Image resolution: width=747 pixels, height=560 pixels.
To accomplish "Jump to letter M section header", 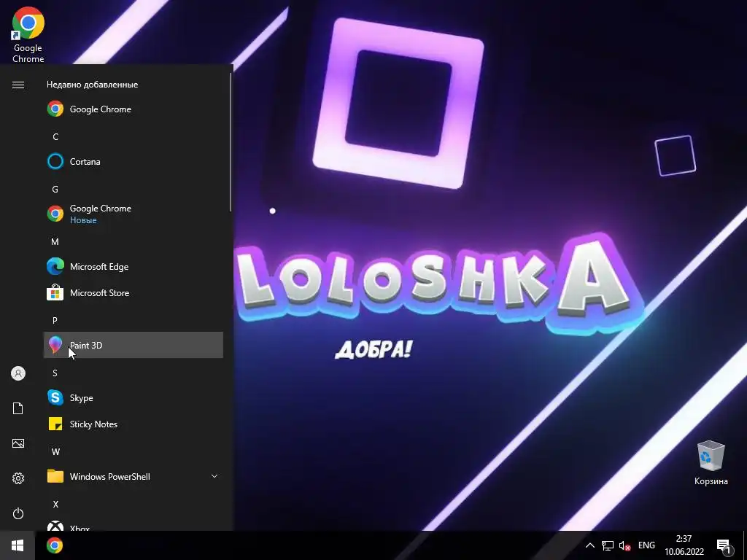I will 55,242.
